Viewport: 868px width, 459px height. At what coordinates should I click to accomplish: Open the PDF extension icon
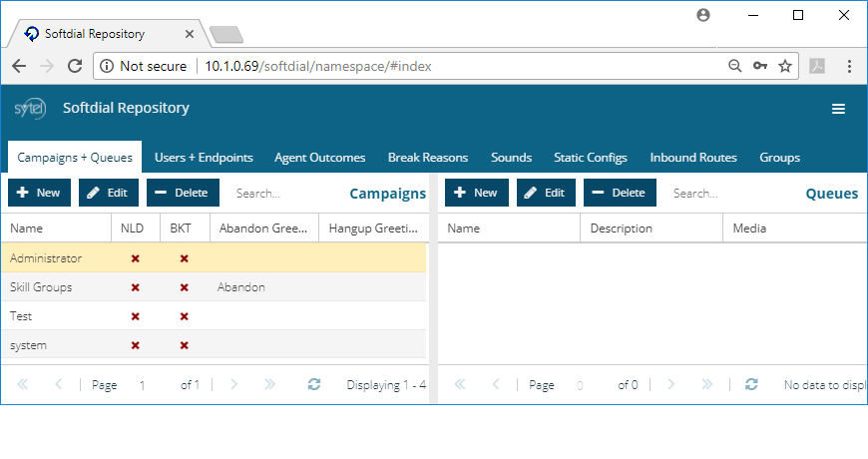point(817,66)
